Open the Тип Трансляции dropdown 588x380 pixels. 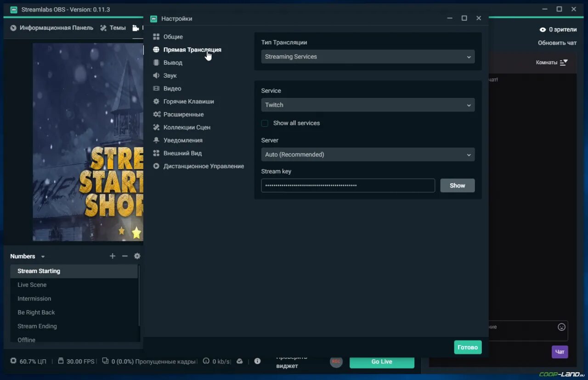click(x=368, y=57)
